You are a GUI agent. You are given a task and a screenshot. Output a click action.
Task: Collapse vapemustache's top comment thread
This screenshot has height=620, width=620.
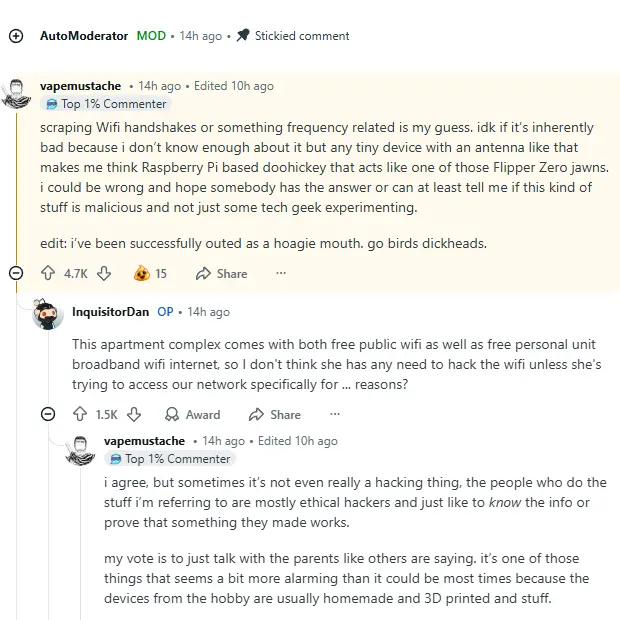point(15,273)
